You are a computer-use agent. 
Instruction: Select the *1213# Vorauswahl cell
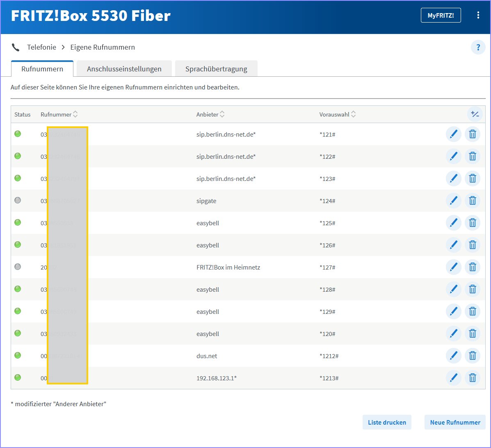point(329,378)
